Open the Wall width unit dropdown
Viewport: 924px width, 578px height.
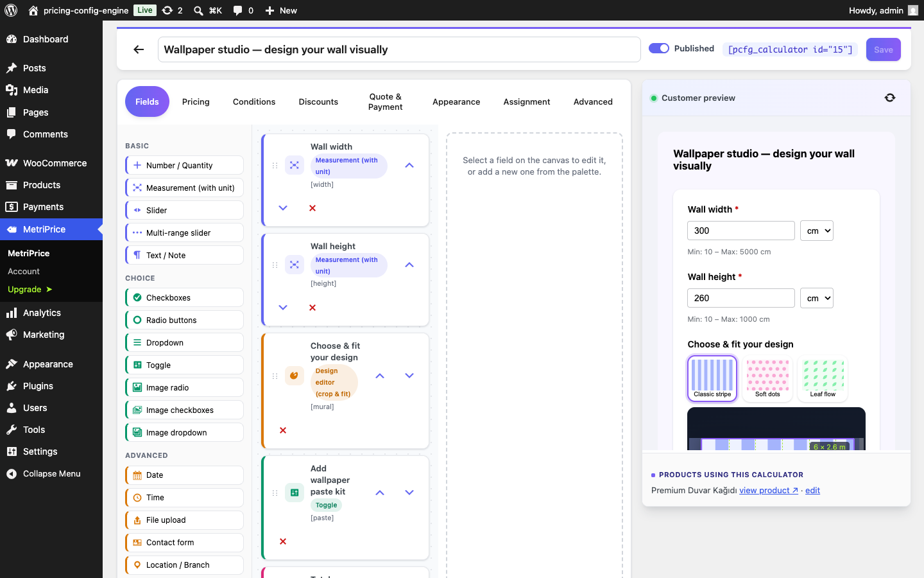click(817, 231)
